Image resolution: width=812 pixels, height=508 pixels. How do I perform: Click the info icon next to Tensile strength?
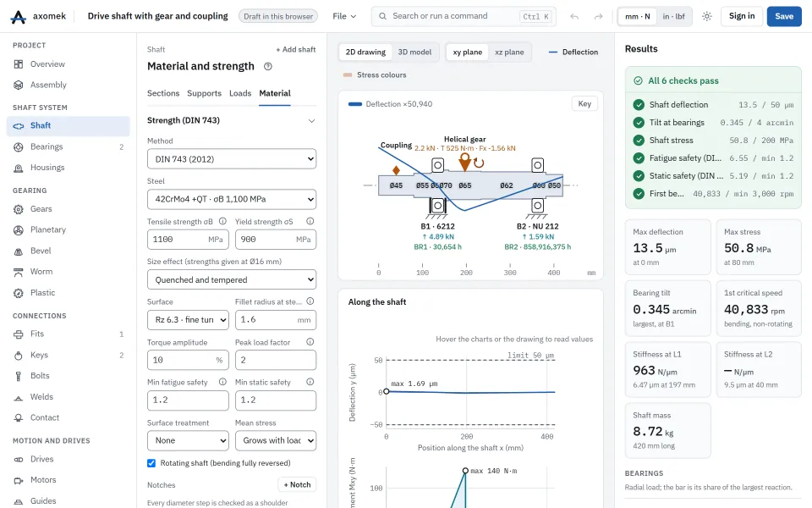pos(222,221)
